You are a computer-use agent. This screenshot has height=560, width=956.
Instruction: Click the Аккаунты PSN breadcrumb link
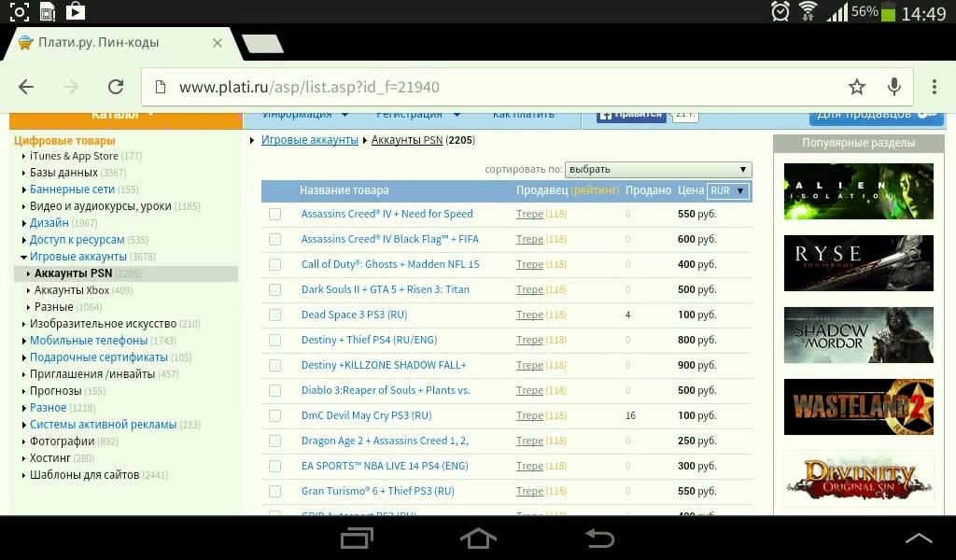(407, 140)
